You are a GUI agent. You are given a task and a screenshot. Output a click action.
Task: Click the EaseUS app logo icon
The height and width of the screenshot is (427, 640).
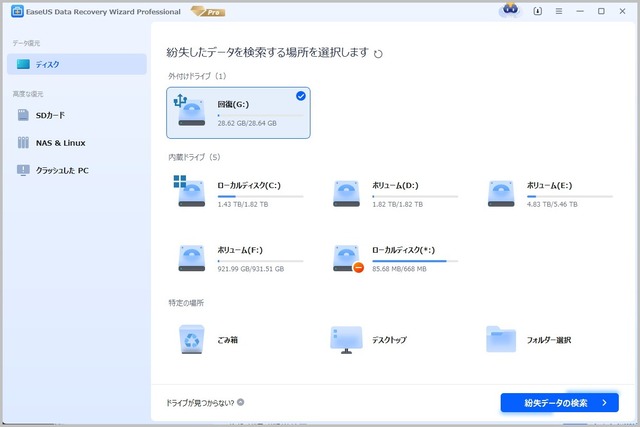17,11
